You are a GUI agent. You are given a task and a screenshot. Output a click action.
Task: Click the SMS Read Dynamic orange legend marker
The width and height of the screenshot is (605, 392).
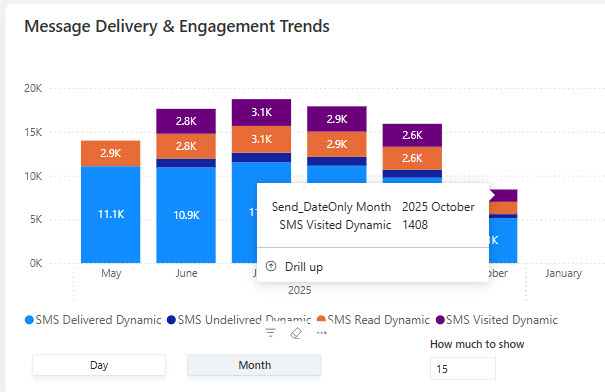321,319
